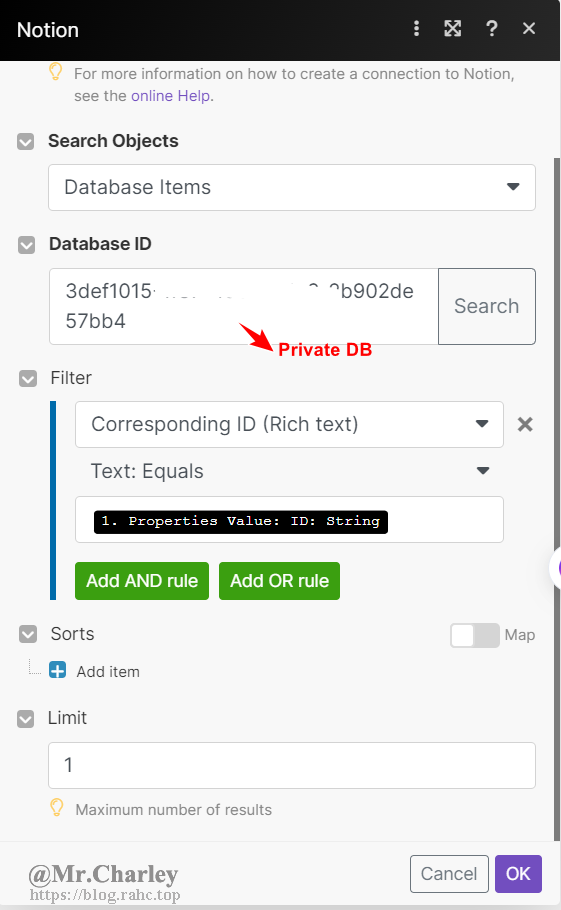Click the Search button beside Database ID

[487, 306]
